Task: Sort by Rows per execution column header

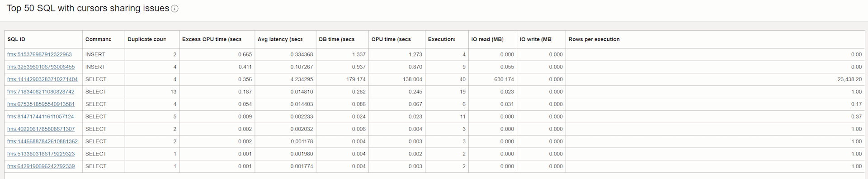Action: coord(715,39)
